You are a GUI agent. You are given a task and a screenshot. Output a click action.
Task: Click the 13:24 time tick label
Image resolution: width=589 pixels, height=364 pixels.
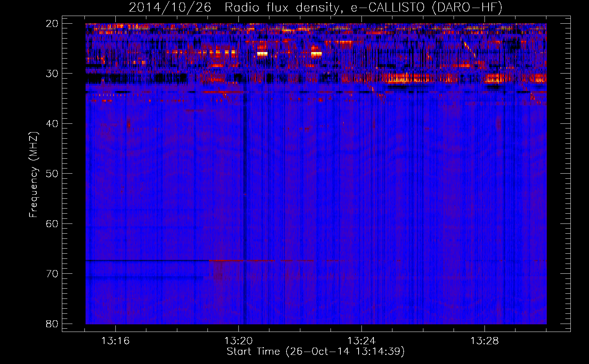click(x=361, y=341)
